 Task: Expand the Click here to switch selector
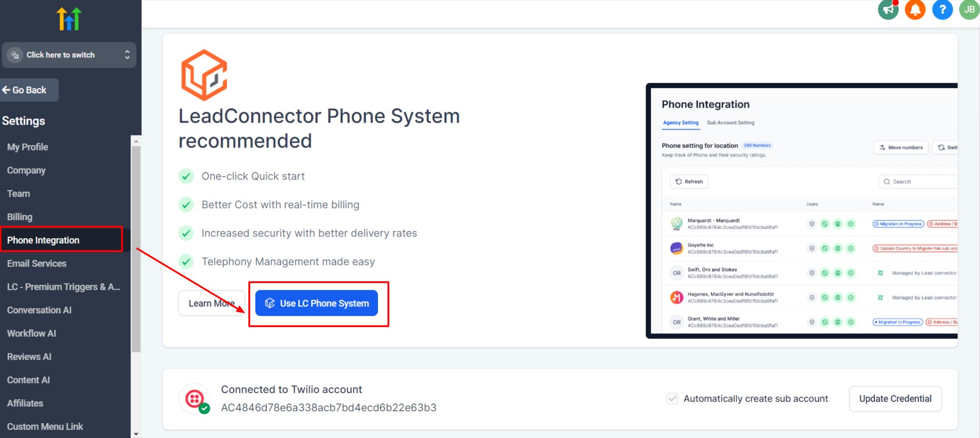pos(69,55)
